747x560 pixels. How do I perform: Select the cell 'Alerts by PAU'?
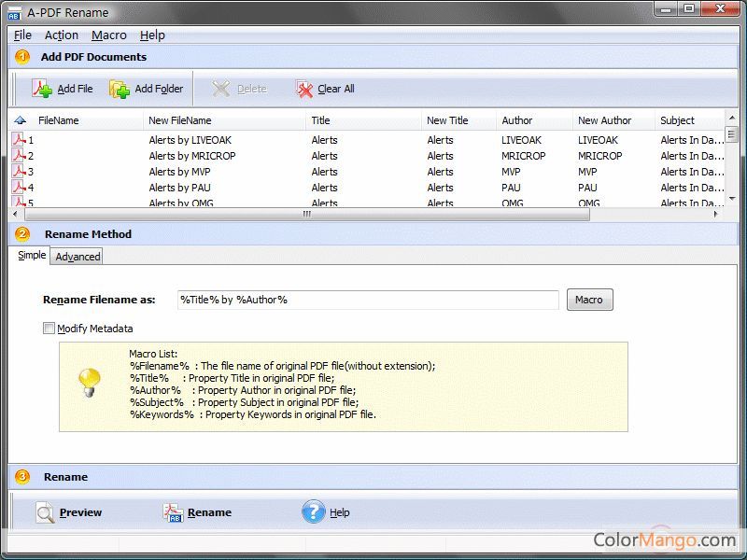point(179,188)
